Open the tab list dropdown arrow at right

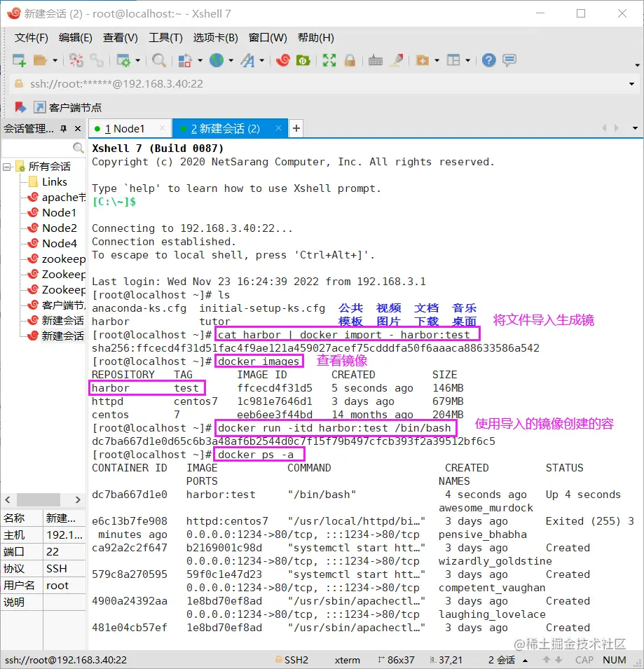635,128
